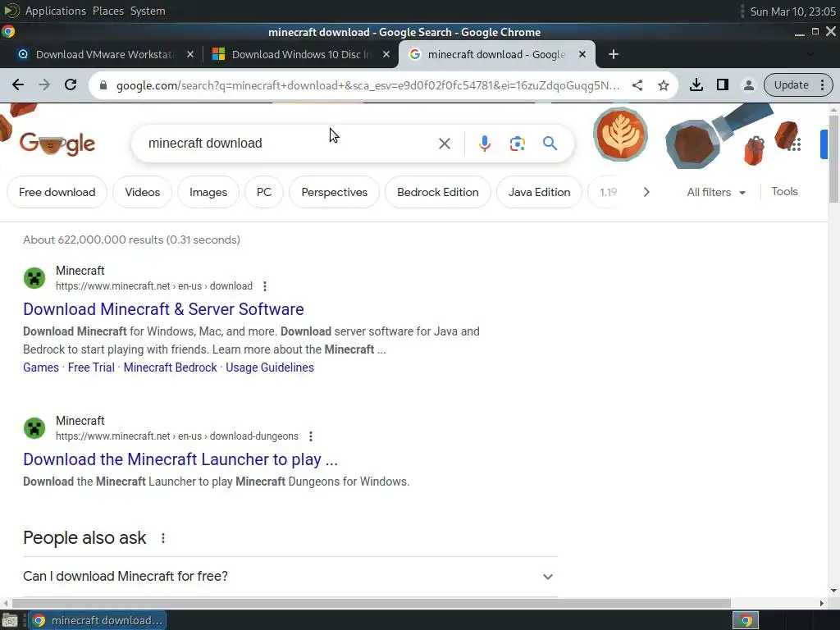The width and height of the screenshot is (840, 630).
Task: Open three-dot menu of download-dungeons result
Action: pyautogui.click(x=311, y=436)
